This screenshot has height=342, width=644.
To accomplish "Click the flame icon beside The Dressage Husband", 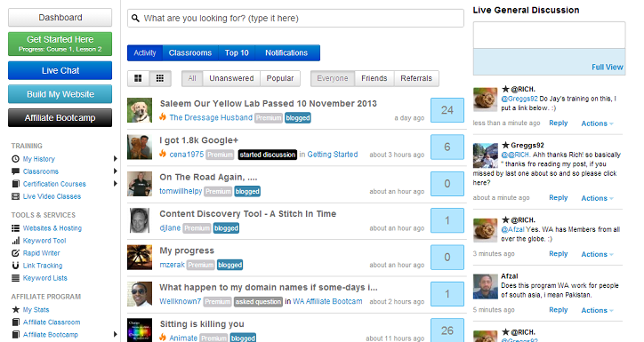I will [163, 117].
